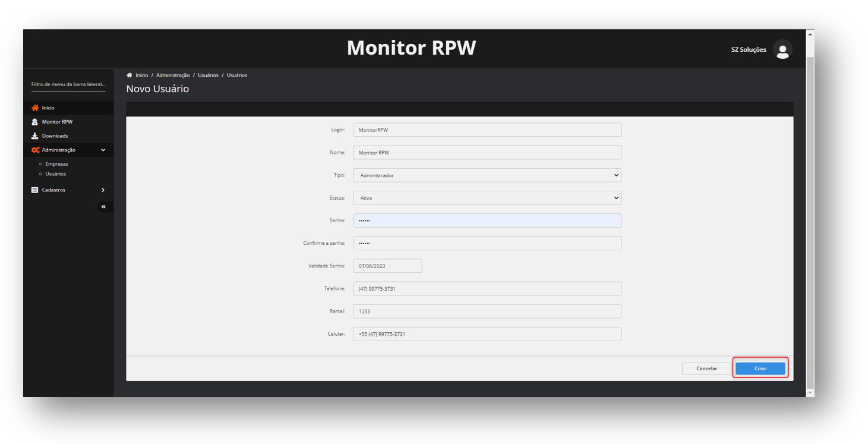Click the Monitor RPW sidebar icon
Viewport: 868px width, 444px height.
click(35, 122)
